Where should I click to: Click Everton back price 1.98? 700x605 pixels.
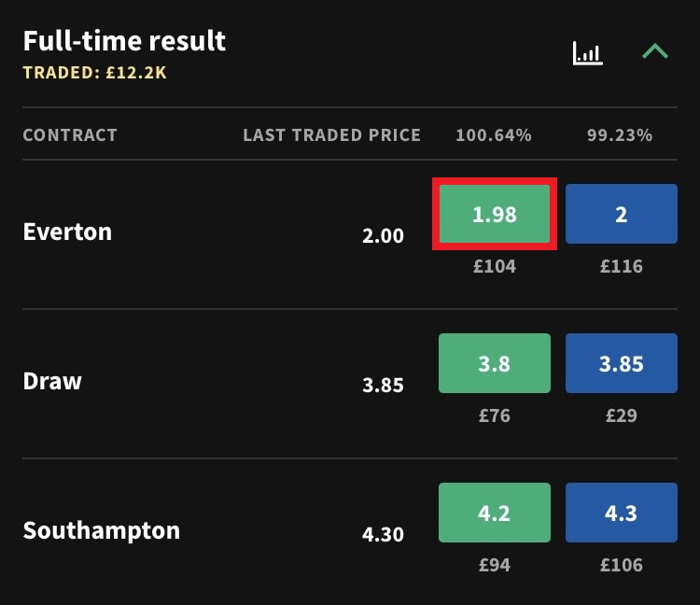point(494,215)
